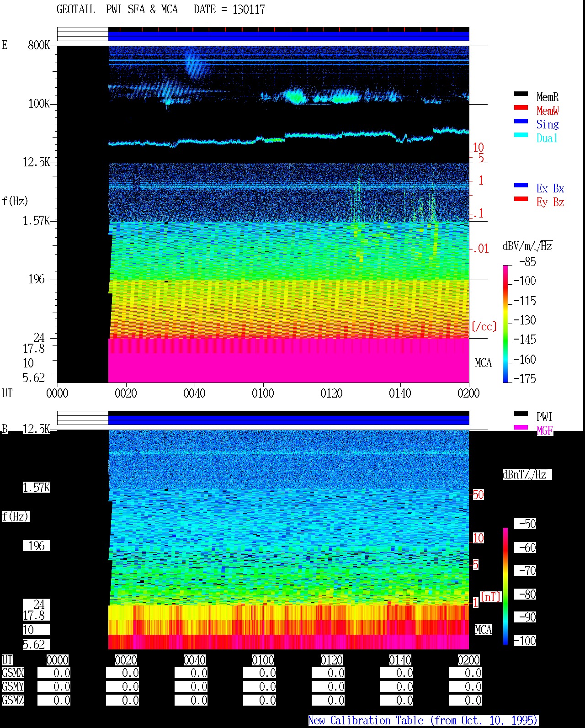Click the dBnT magnetic field color bar
Image resolution: width=585 pixels, height=728 pixels.
(505, 586)
